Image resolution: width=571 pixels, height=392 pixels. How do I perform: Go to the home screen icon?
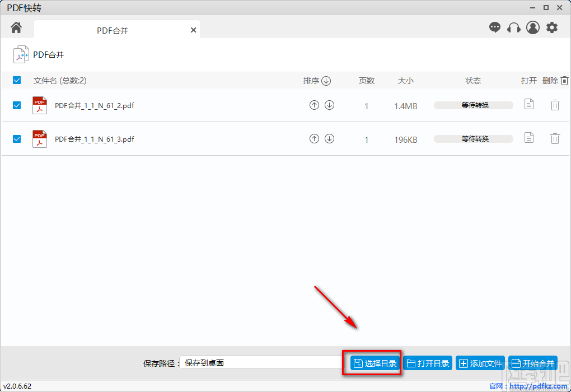[16, 27]
